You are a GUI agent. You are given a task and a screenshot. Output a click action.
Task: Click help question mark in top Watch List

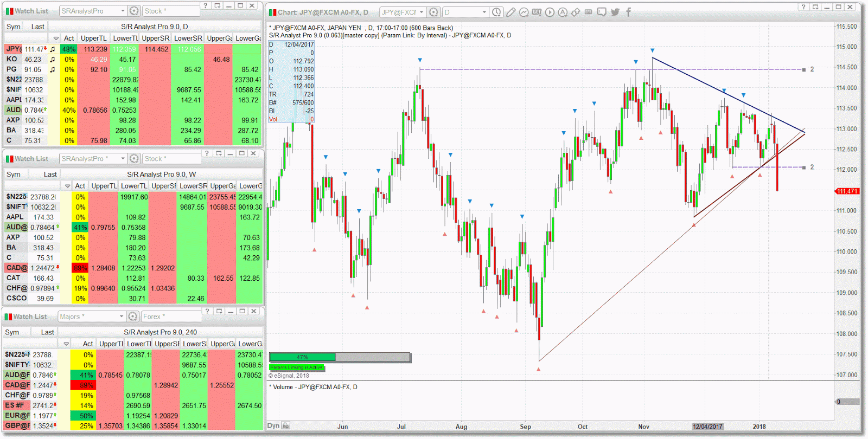coord(205,5)
